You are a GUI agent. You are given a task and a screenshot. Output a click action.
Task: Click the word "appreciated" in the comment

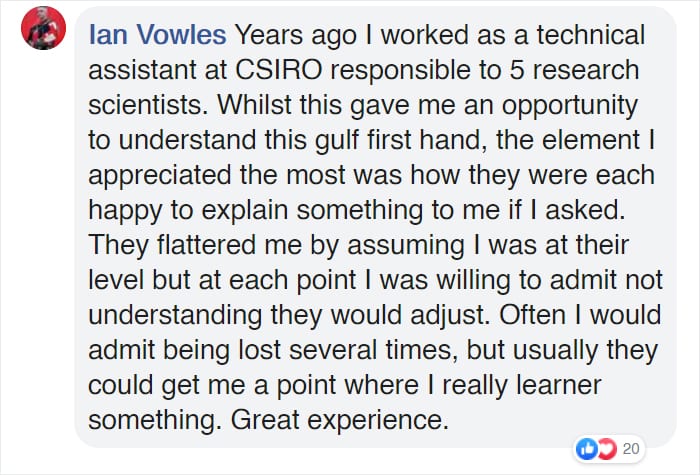point(190,176)
